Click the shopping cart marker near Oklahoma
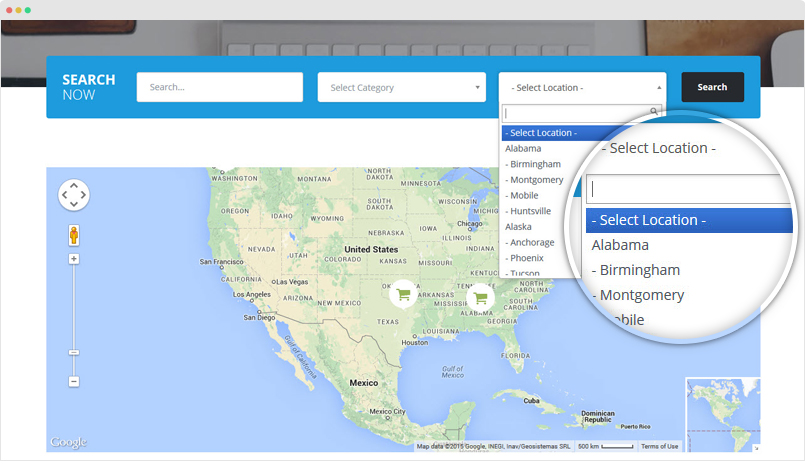The width and height of the screenshot is (805, 465). (404, 294)
